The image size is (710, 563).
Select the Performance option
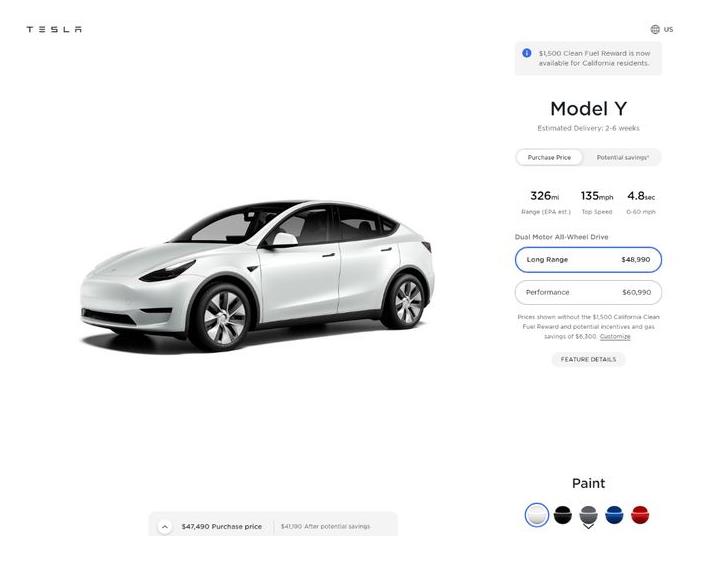coord(588,293)
